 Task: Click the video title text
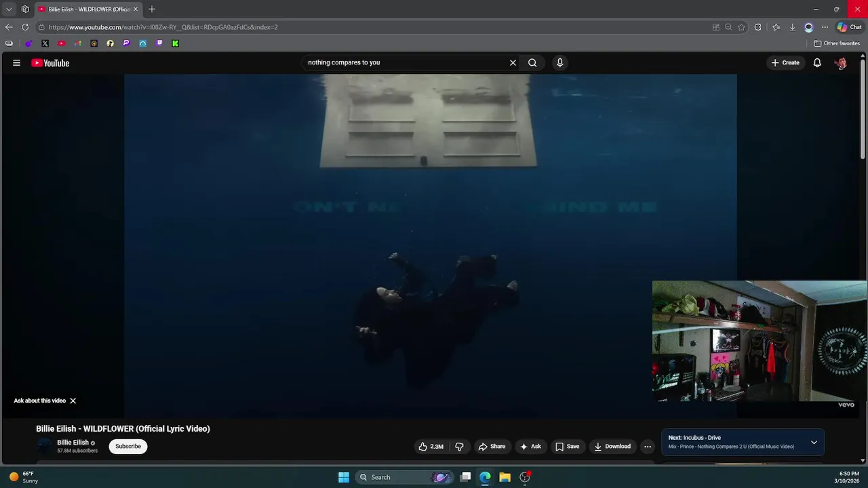(x=123, y=428)
